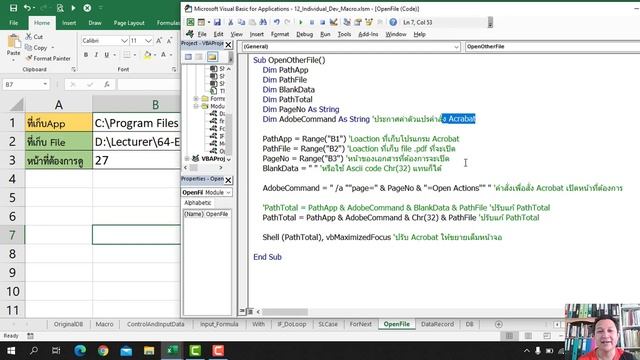Open the Clipboard group dialog launcher
Screen dimensions: 640x360
coord(73,69)
